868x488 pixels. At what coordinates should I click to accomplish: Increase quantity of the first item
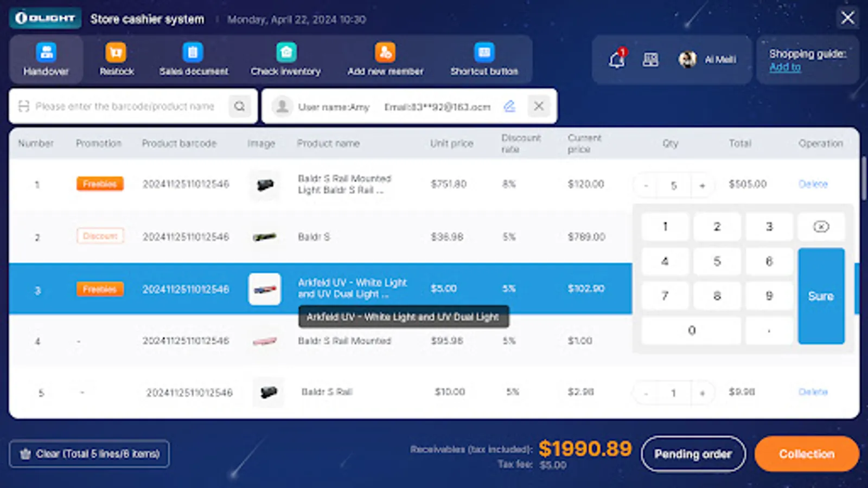[x=703, y=185]
